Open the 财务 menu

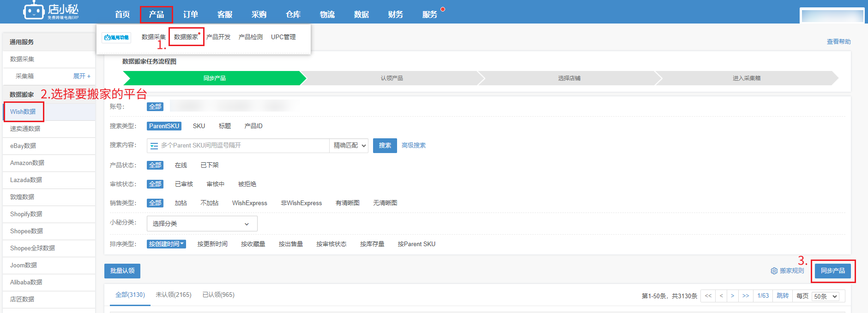396,14
